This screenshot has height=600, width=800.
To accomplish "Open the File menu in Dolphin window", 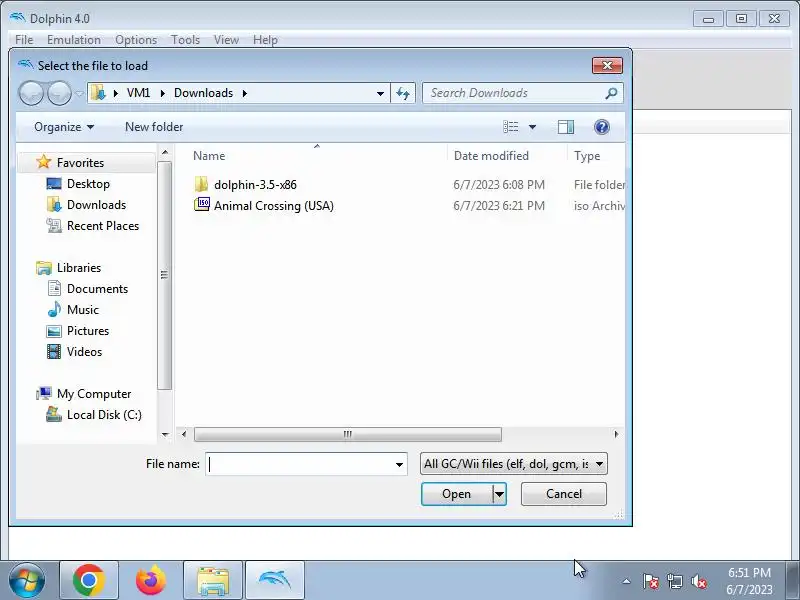I will tap(24, 40).
